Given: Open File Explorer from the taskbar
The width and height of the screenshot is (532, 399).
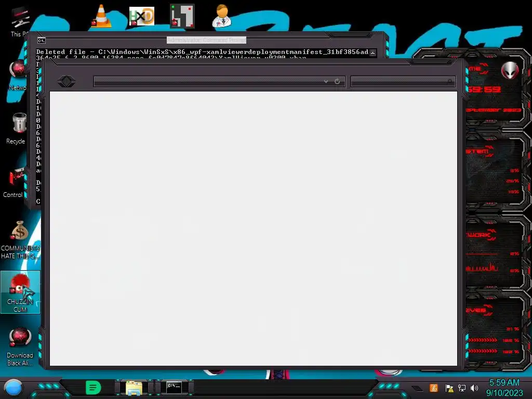Looking at the screenshot, I should tap(134, 388).
